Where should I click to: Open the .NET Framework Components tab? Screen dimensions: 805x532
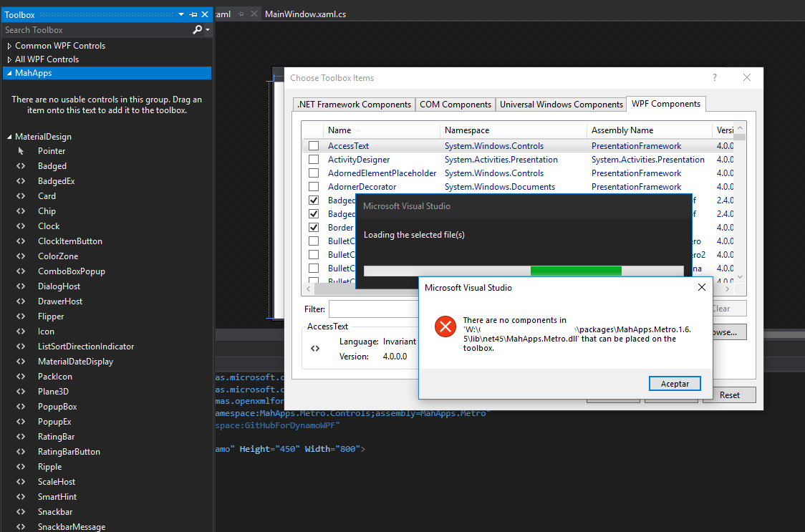(x=353, y=104)
